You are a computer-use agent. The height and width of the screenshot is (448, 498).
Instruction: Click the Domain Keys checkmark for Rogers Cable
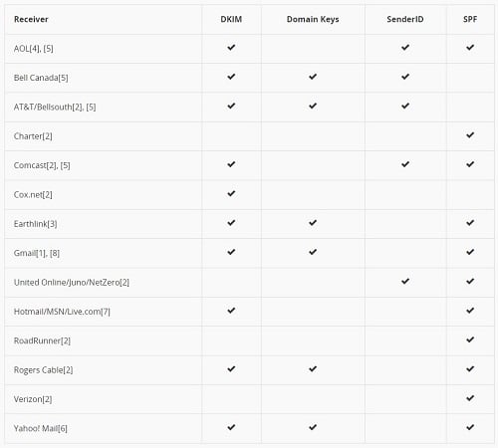click(313, 368)
